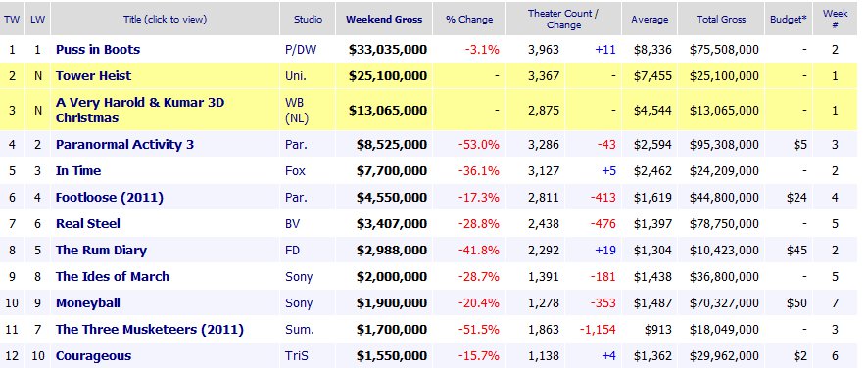Open the Real Steel movie page
This screenshot has width=868, height=368.
[88, 224]
